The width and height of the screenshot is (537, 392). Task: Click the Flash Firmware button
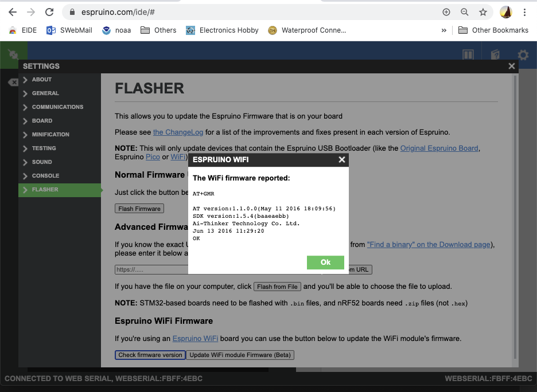click(x=139, y=209)
